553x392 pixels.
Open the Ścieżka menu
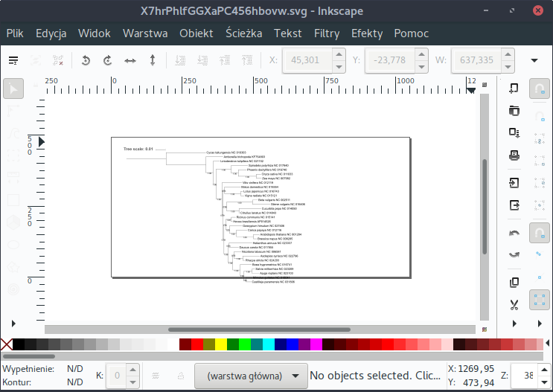(243, 33)
